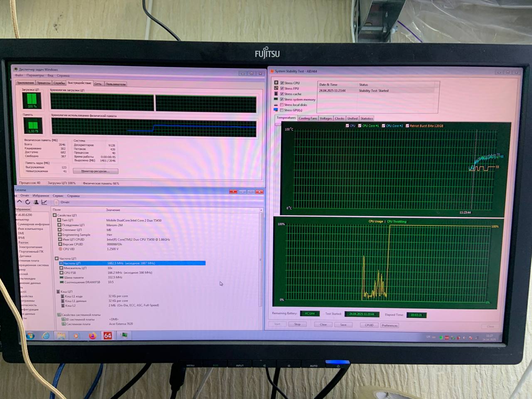Uncheck the Stress CPU checkbox

[282, 83]
